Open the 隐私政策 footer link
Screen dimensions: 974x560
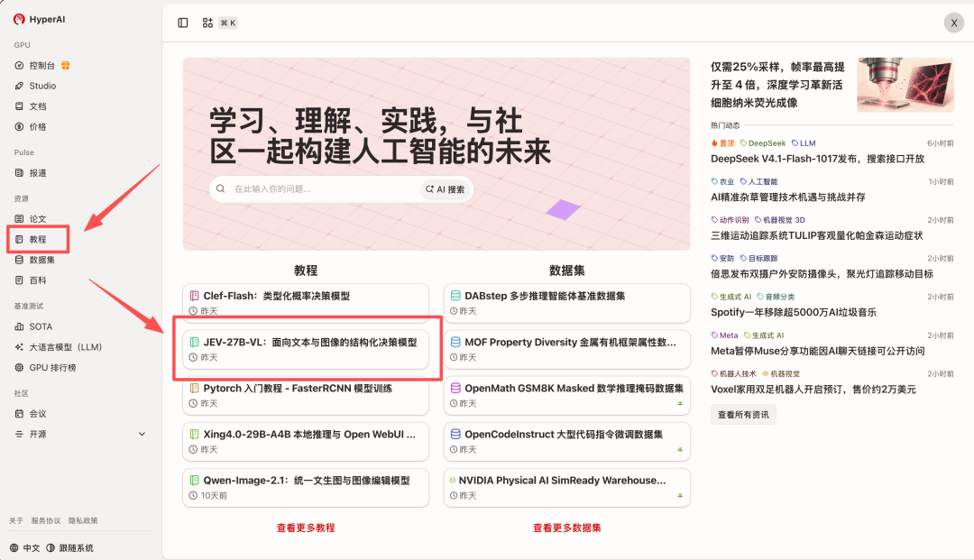(x=83, y=521)
